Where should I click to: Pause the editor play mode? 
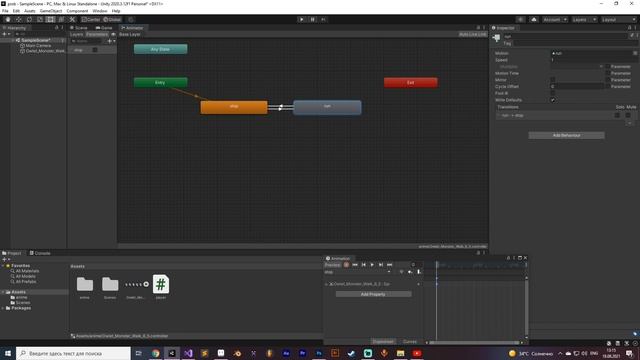point(313,20)
